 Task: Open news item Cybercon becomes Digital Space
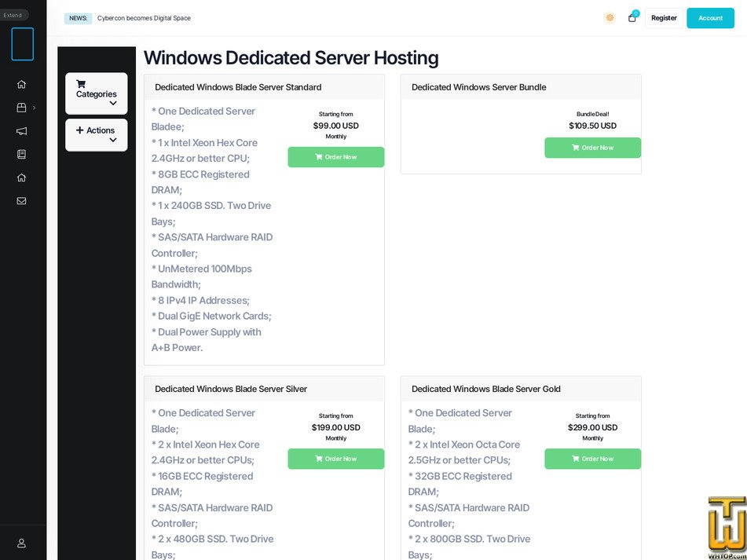coord(144,18)
